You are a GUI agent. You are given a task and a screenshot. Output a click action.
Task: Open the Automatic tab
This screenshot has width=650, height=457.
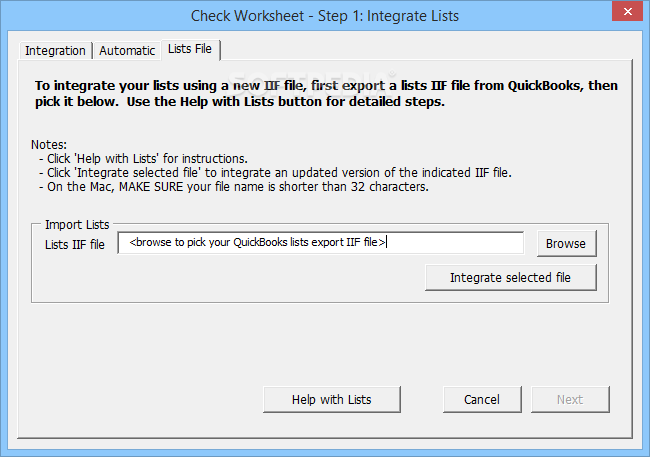click(x=127, y=50)
